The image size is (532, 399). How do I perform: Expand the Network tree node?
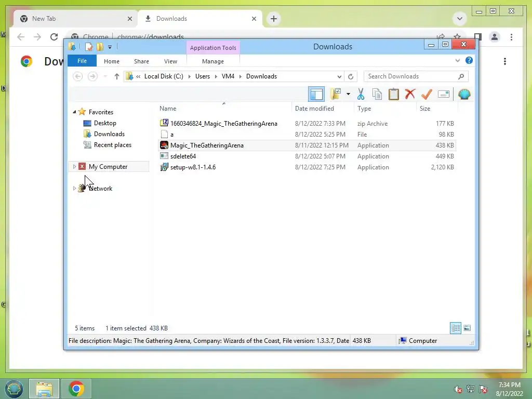pyautogui.click(x=74, y=188)
